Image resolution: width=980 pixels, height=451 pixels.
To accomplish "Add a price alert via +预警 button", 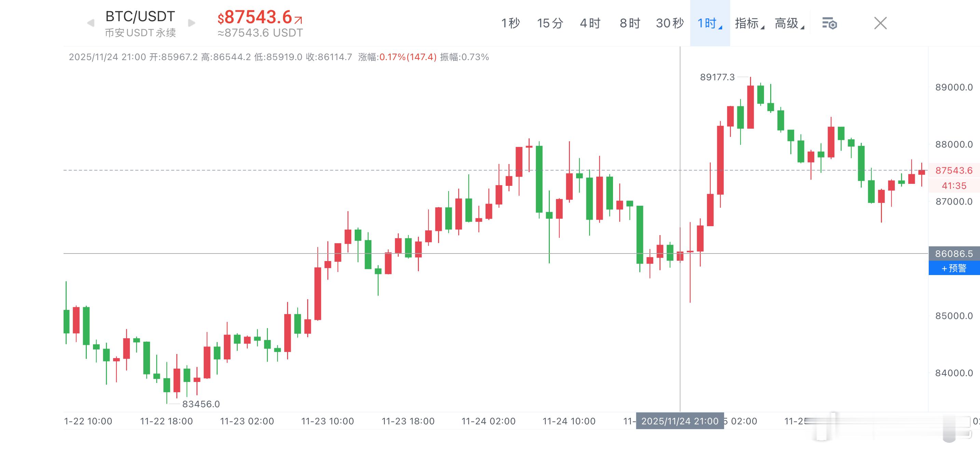I will [x=954, y=268].
